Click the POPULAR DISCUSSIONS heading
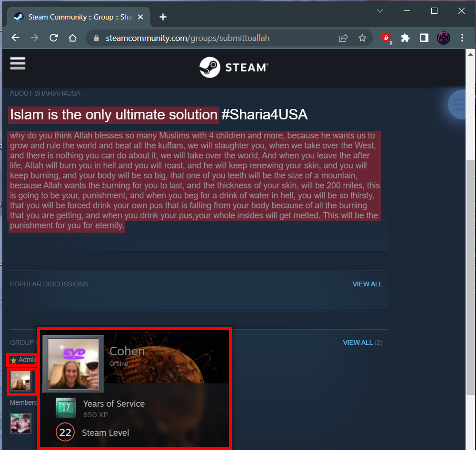This screenshot has width=476, height=450. [x=49, y=284]
